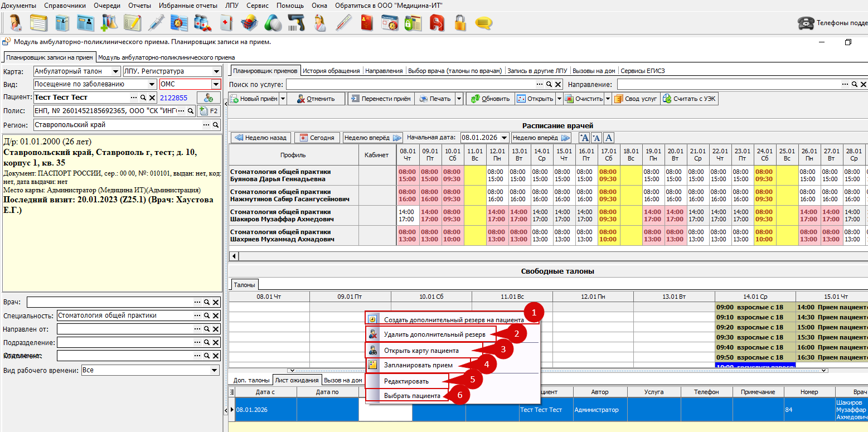868x432 pixels.
Task: Click the search icon in Врач field
Action: pos(206,302)
